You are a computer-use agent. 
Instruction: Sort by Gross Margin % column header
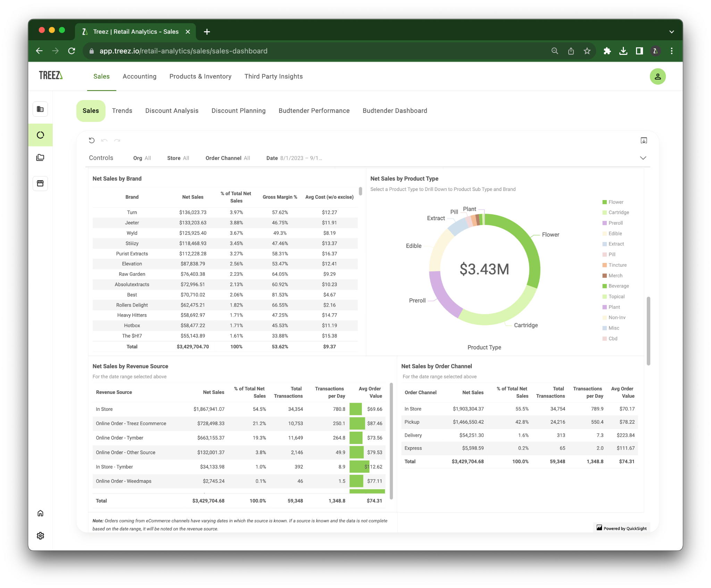(x=280, y=197)
